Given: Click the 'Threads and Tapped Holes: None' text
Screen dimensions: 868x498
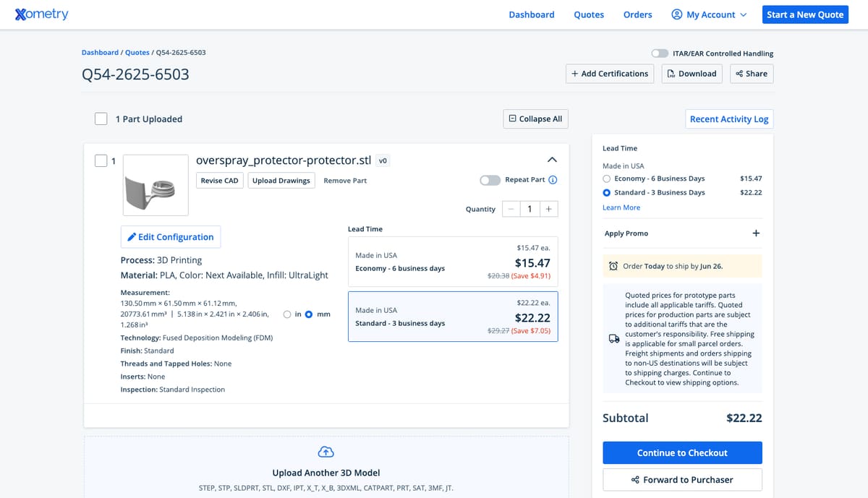Looking at the screenshot, I should [176, 364].
